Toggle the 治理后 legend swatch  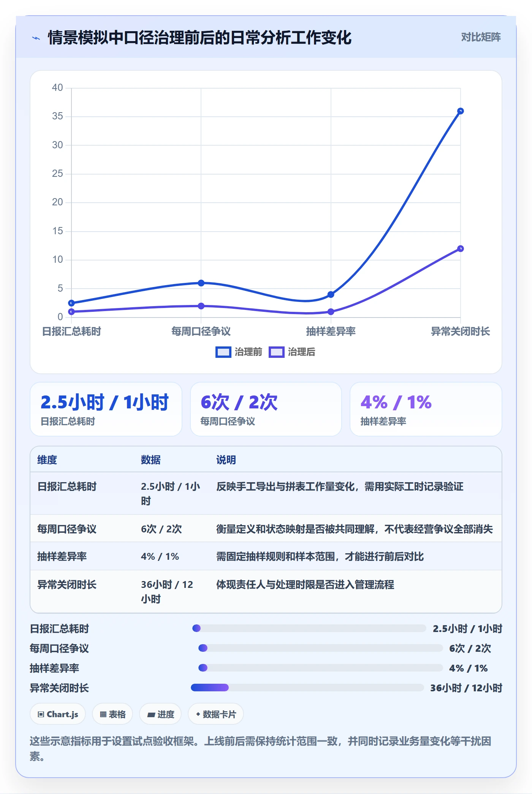pos(276,352)
